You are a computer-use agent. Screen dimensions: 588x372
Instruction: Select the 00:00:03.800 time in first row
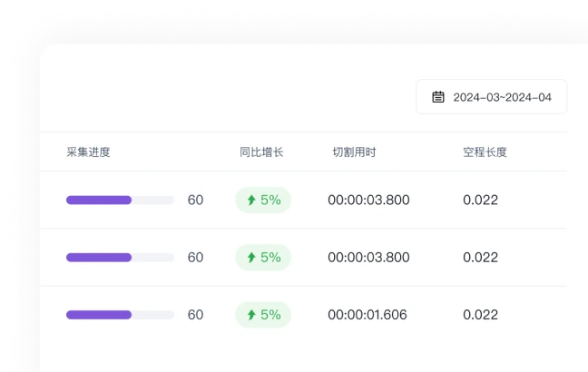coord(368,201)
